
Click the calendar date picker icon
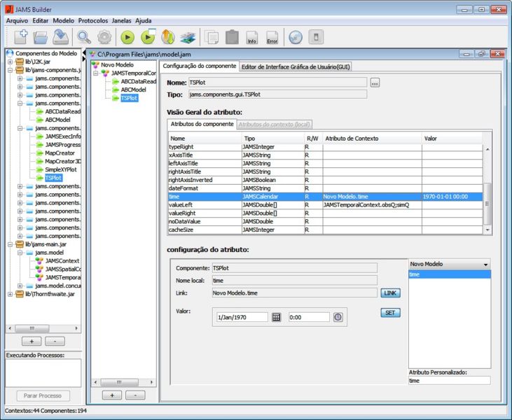276,317
